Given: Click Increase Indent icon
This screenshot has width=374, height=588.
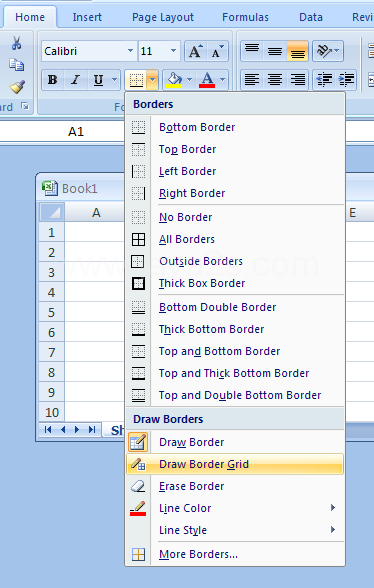Looking at the screenshot, I should pyautogui.click(x=347, y=80).
